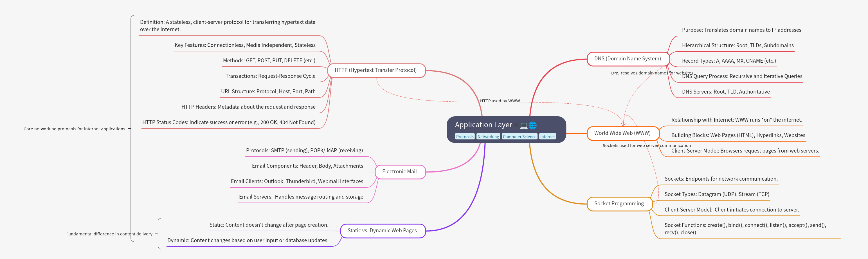Click the Computer Science tag

519,137
